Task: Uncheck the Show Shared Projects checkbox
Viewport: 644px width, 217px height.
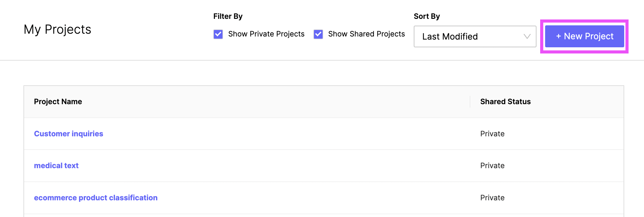Action: (x=318, y=34)
